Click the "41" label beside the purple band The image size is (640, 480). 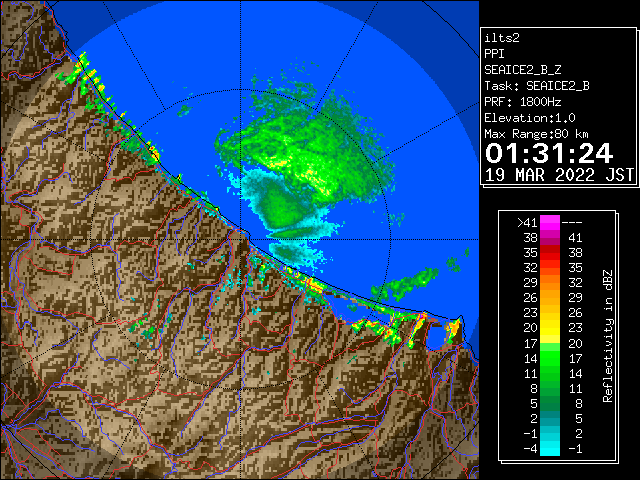click(575, 238)
